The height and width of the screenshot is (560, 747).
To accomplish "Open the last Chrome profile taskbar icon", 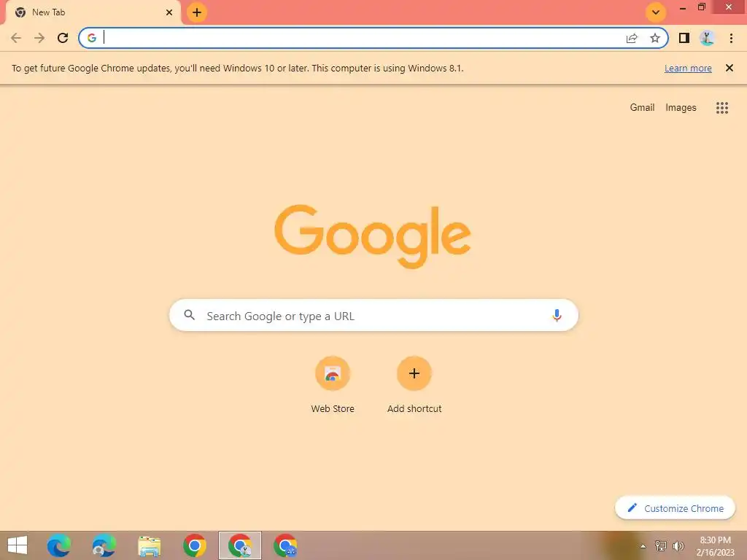I will pos(285,545).
